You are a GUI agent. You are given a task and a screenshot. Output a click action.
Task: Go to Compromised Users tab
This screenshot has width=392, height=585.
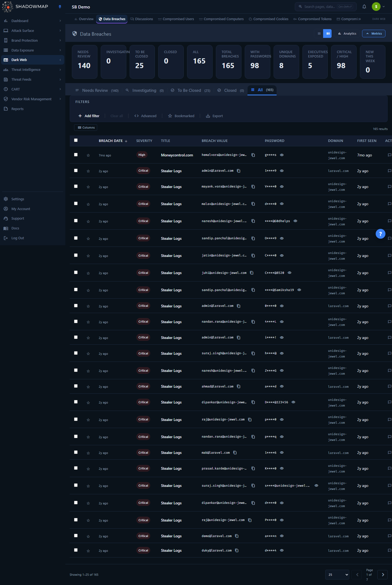[176, 19]
